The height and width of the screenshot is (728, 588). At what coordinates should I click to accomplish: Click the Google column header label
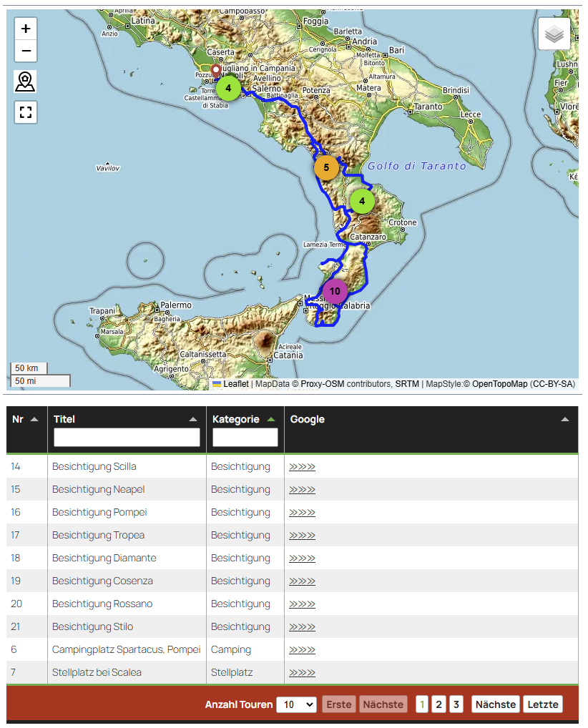tap(308, 419)
